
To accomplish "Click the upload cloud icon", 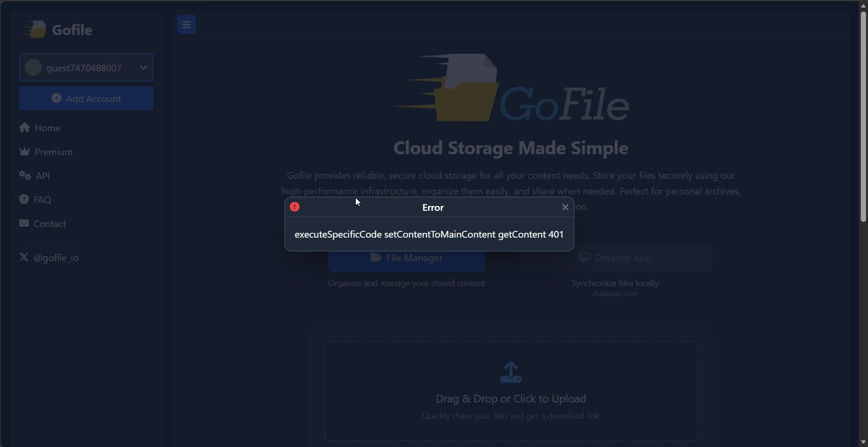I will [x=511, y=372].
